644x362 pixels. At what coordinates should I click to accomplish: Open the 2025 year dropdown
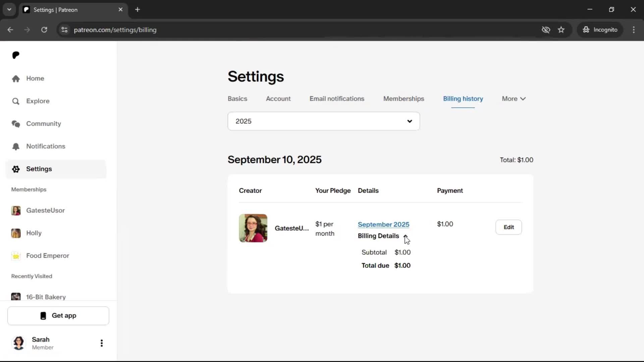coord(324,121)
